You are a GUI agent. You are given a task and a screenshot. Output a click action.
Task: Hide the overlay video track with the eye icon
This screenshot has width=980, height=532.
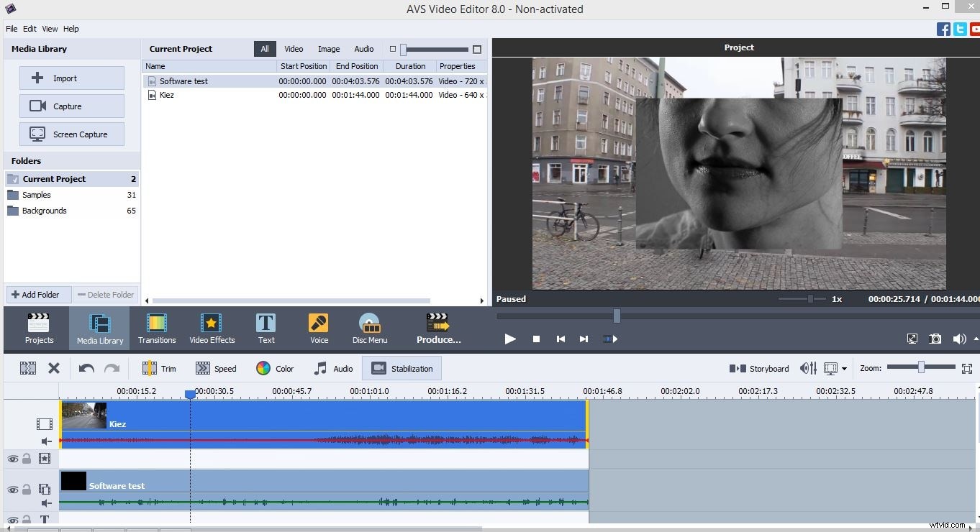tap(12, 489)
